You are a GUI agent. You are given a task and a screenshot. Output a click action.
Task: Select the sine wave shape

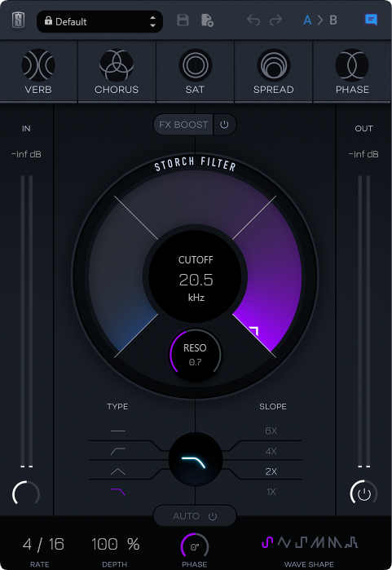267,542
